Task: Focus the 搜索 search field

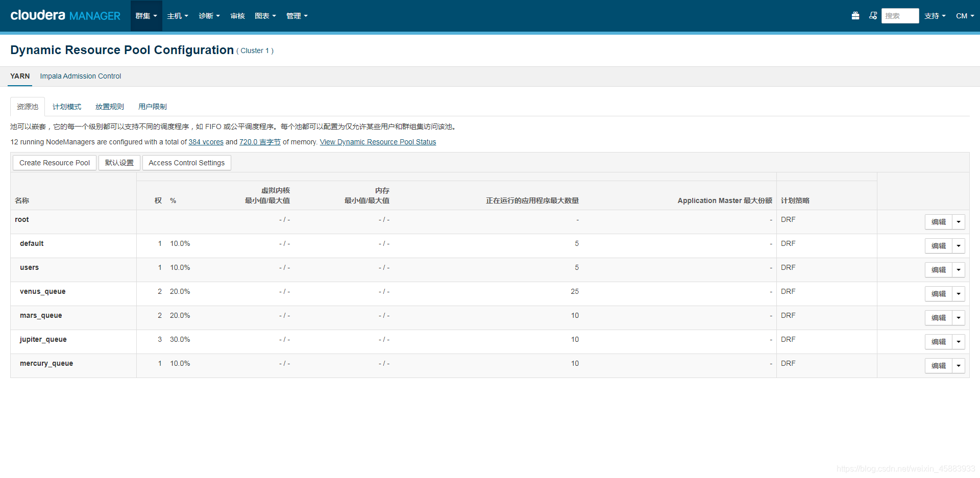Action: [900, 16]
